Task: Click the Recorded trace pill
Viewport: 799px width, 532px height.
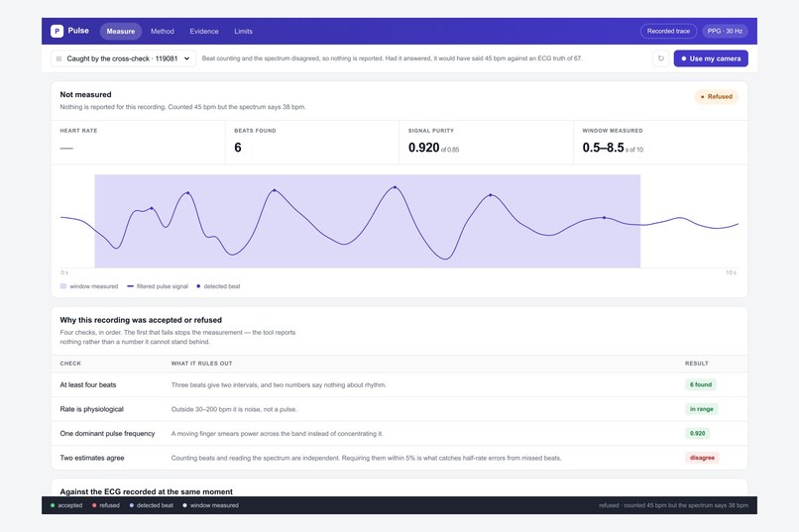Action: (x=668, y=31)
